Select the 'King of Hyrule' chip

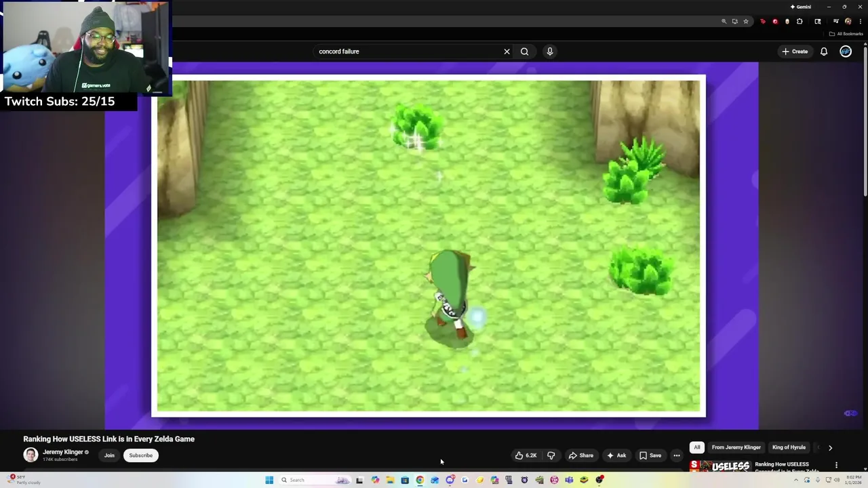[789, 447]
